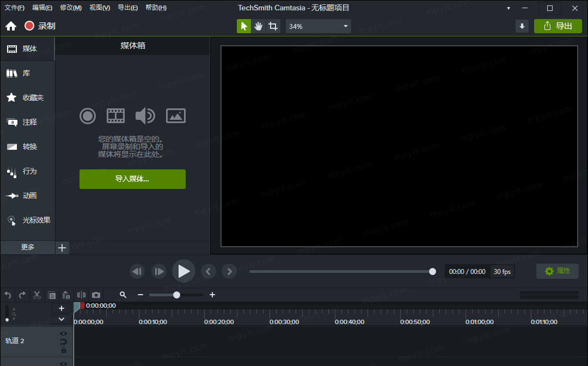The width and height of the screenshot is (588, 366).
Task: Start a recording with 录制
Action: 40,26
